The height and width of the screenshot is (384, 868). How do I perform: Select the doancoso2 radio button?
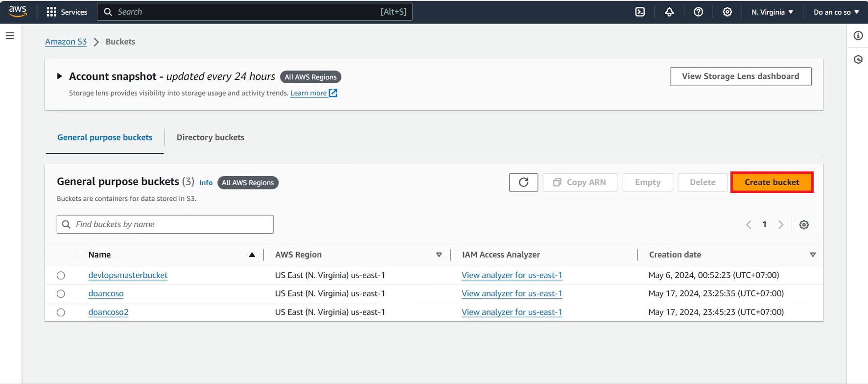coord(61,312)
